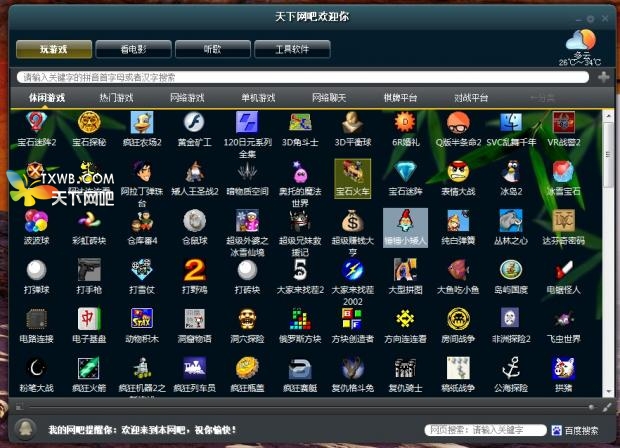This screenshot has height=448, width=620.
Task: Click the vertical scrollbar thumb of game list
Action: (608, 154)
